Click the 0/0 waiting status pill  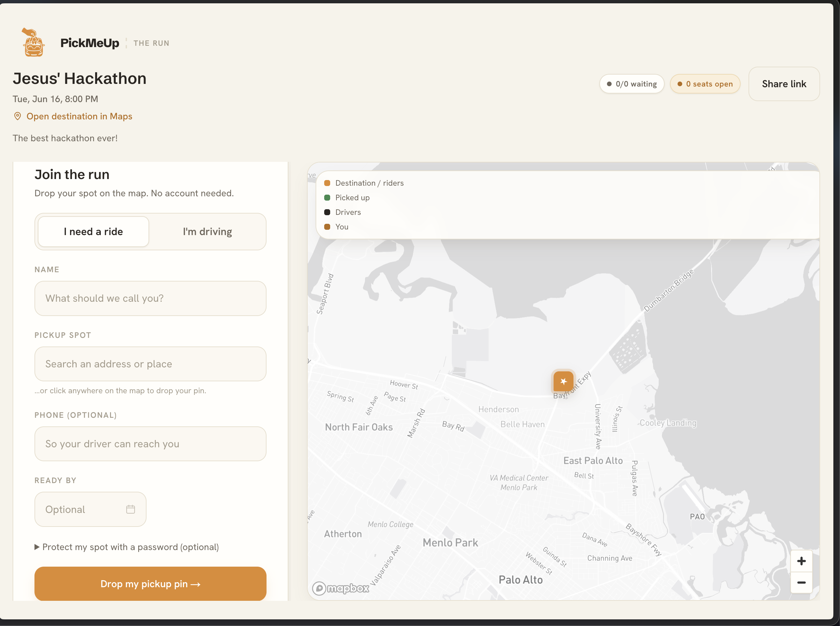click(631, 84)
